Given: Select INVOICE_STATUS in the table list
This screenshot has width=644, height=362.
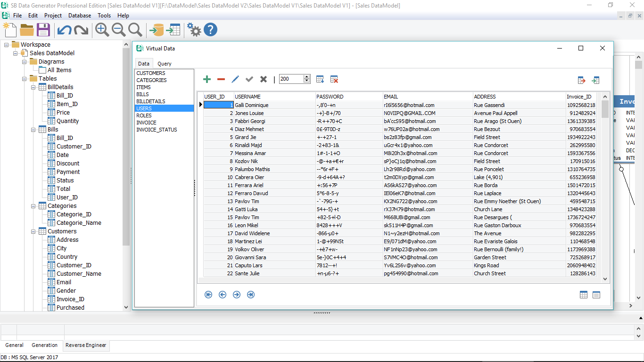Looking at the screenshot, I should [157, 130].
